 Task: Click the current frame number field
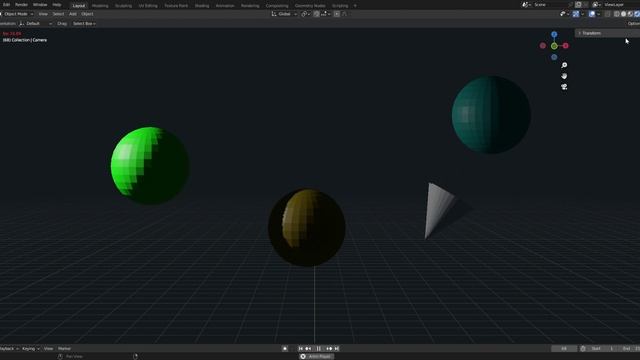pyautogui.click(x=564, y=349)
